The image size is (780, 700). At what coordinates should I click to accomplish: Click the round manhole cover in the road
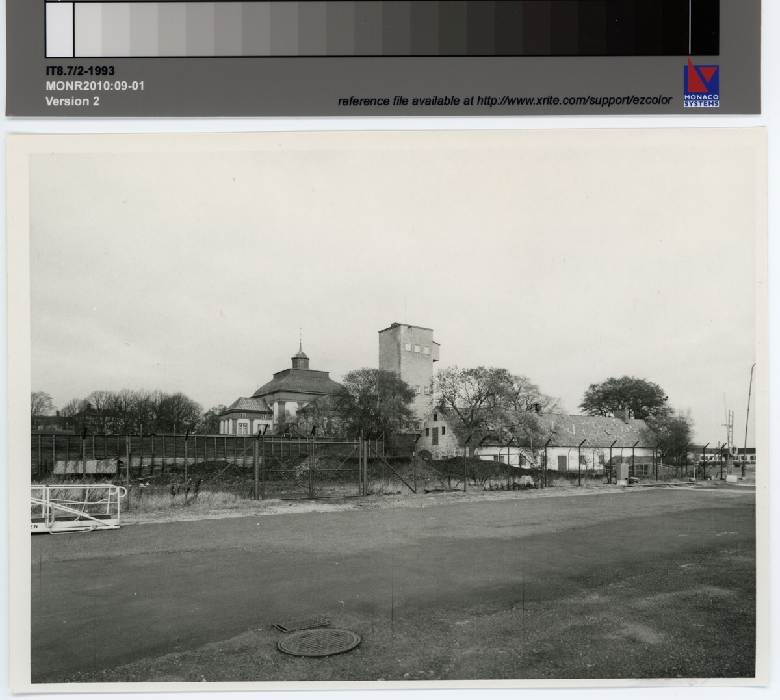point(318,642)
